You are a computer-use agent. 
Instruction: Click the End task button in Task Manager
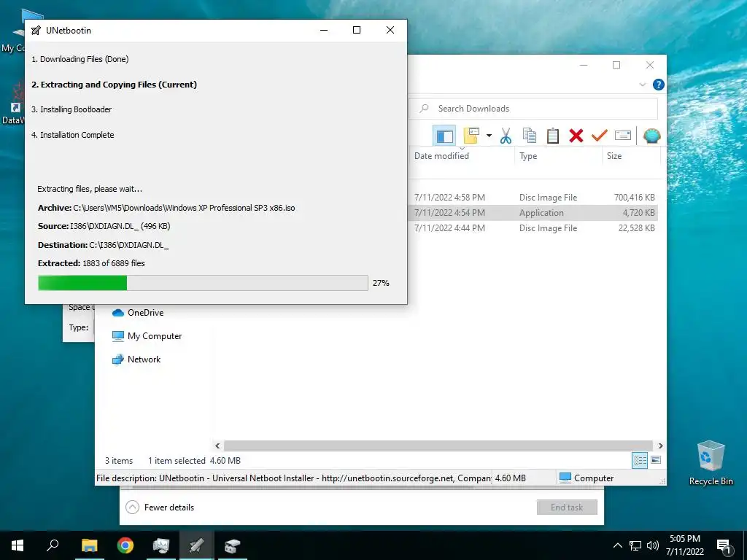click(x=567, y=507)
